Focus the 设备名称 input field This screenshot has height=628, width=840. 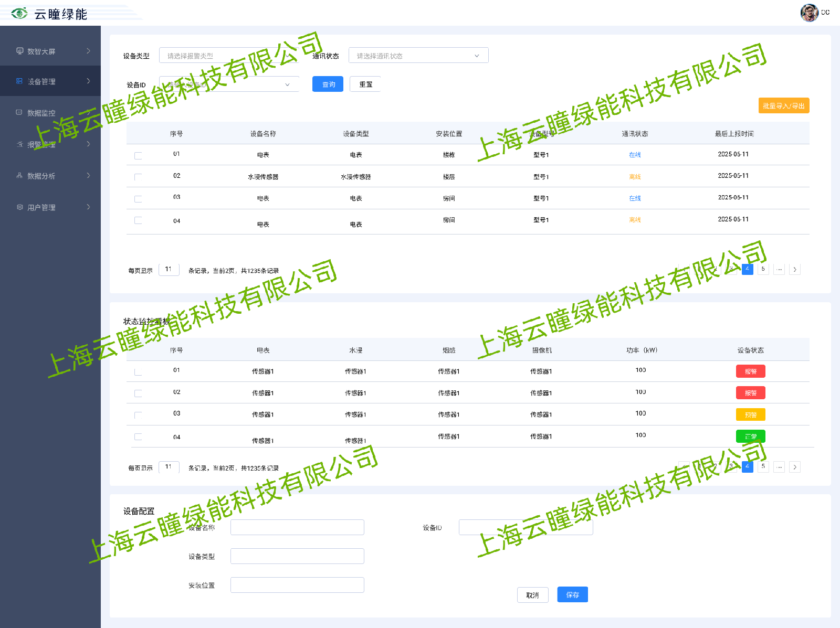click(297, 527)
